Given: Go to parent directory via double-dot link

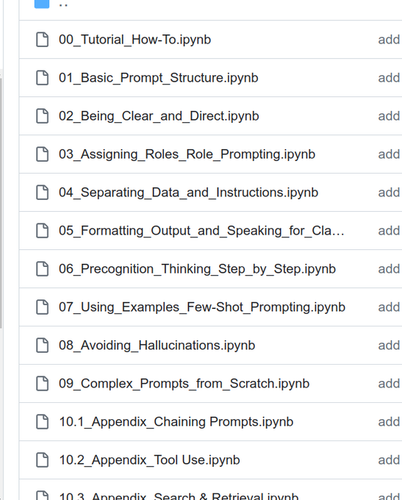Looking at the screenshot, I should point(63,5).
